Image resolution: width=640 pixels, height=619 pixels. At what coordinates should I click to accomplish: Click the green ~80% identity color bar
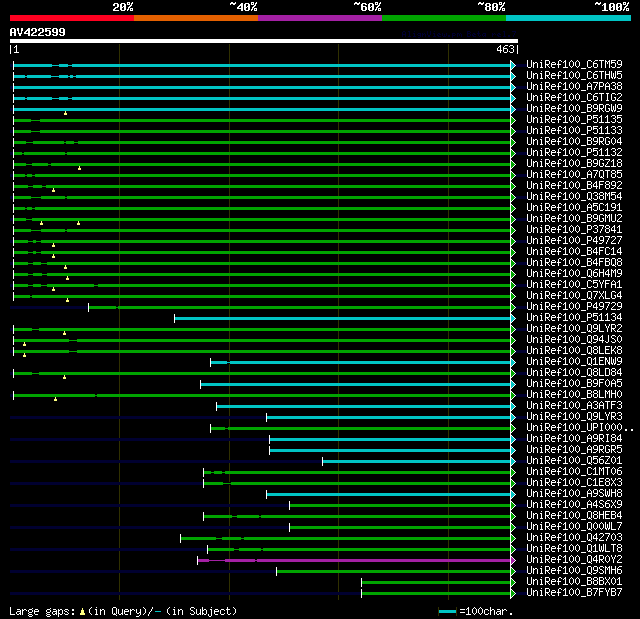(444, 18)
